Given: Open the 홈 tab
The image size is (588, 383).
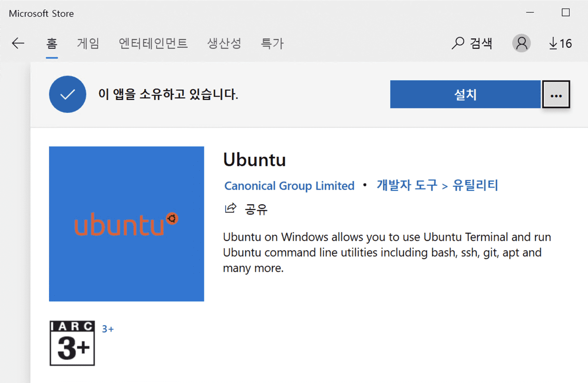Looking at the screenshot, I should tap(52, 43).
